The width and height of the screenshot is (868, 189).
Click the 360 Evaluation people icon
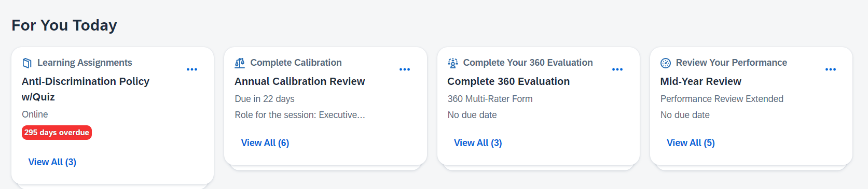click(x=453, y=63)
